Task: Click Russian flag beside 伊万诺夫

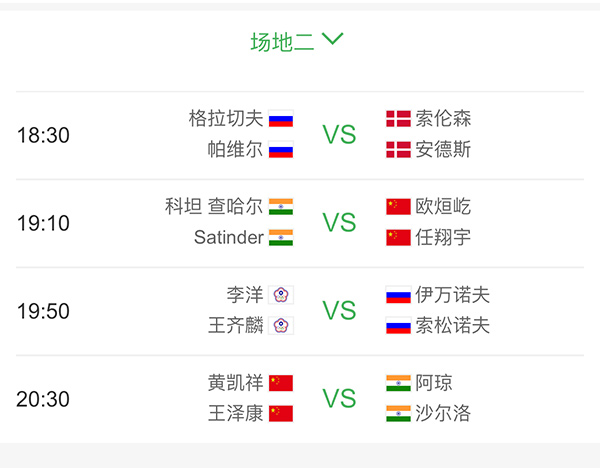Action: point(398,295)
